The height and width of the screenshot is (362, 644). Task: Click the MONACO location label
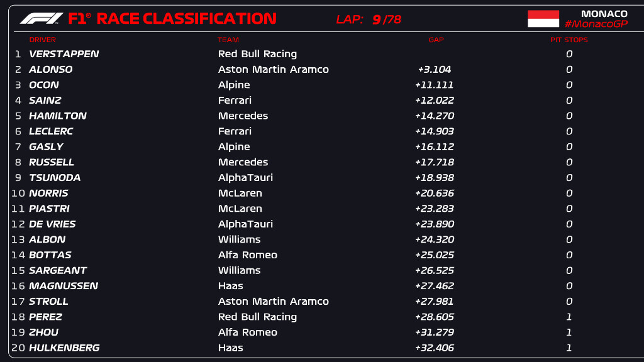pos(604,14)
